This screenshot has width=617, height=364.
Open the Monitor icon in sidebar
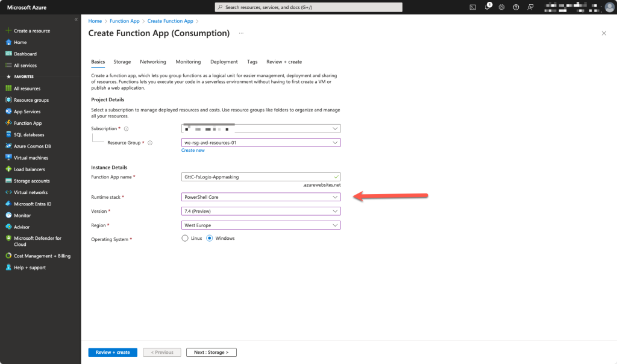[x=8, y=215]
